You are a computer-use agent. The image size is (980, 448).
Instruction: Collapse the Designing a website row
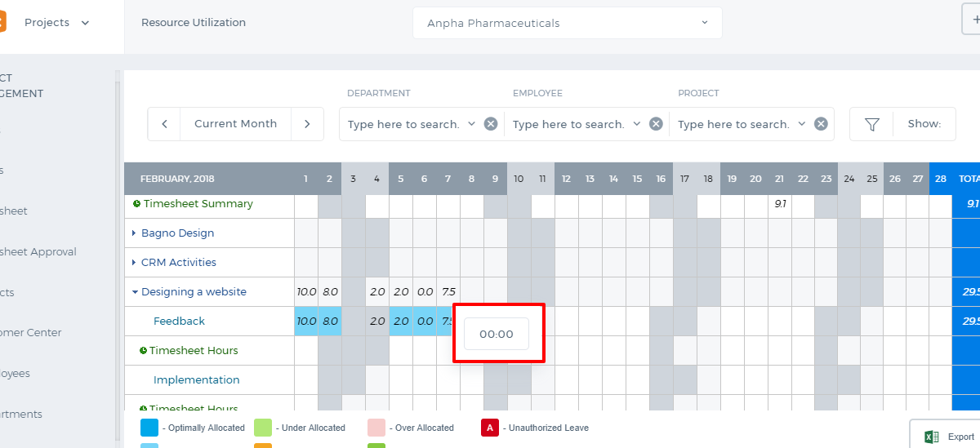tap(134, 292)
